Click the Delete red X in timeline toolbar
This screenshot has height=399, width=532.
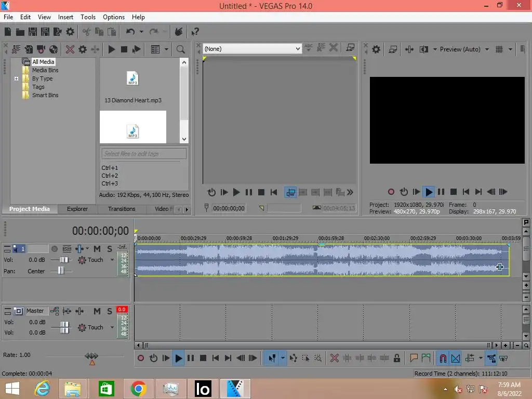click(x=334, y=358)
